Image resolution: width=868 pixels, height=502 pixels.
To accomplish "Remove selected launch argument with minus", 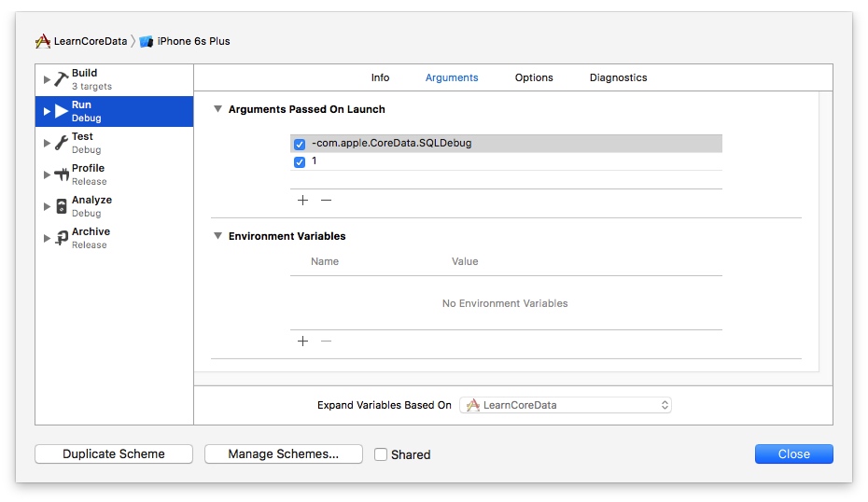I will click(x=326, y=201).
